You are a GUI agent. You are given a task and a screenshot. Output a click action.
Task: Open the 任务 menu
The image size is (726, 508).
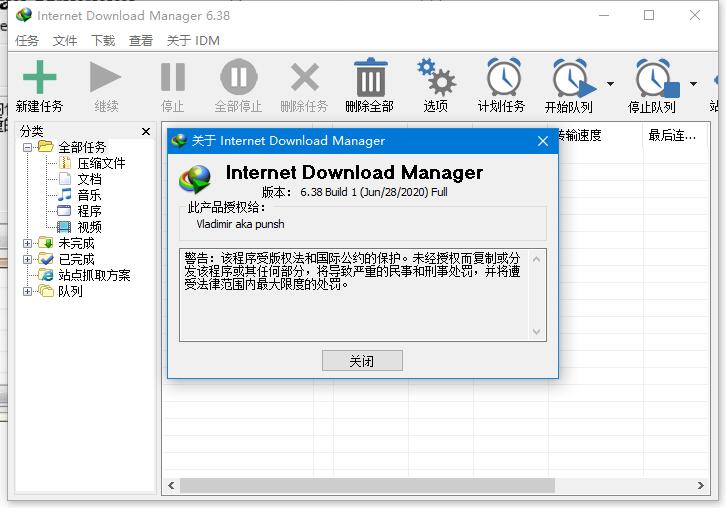(26, 41)
